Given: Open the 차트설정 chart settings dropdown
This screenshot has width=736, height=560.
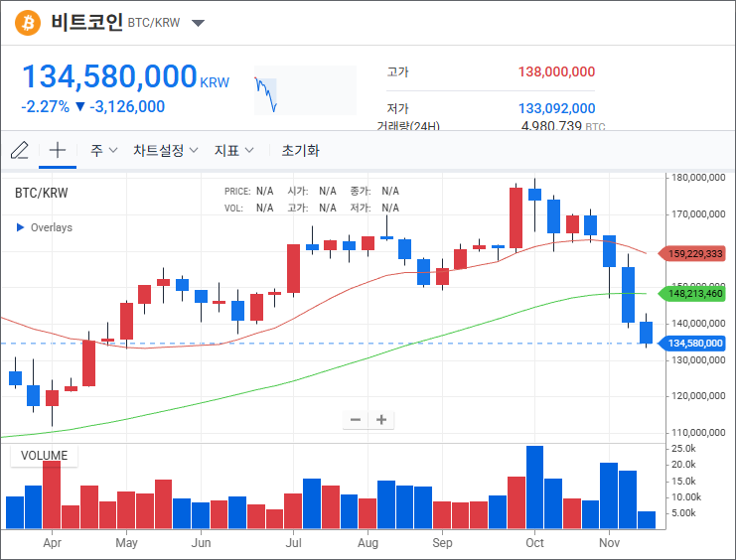Looking at the screenshot, I should tap(165, 150).
